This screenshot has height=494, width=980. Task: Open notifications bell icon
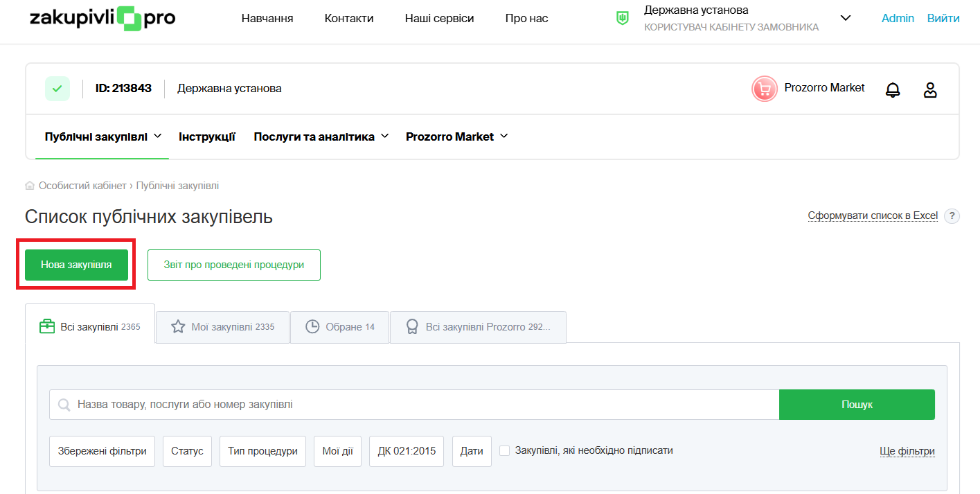coord(893,89)
